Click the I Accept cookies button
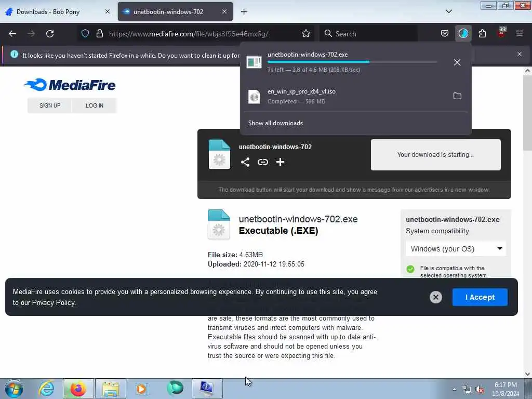This screenshot has width=532, height=399. point(480,297)
